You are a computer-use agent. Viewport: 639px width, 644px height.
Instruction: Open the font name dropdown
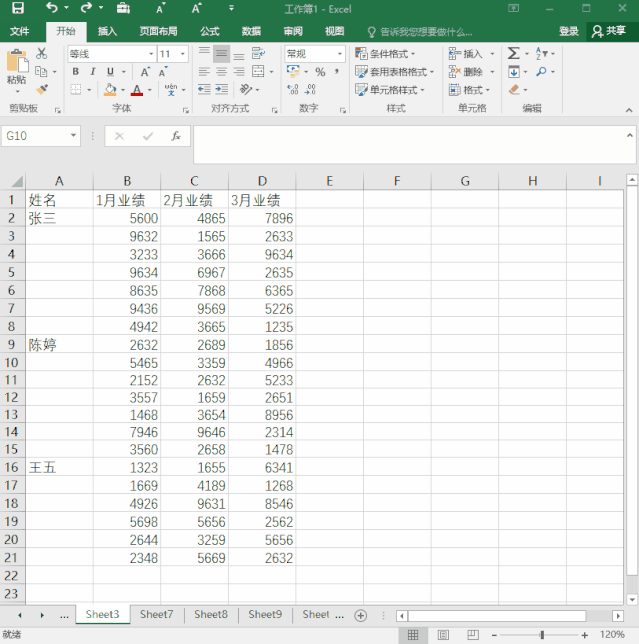pyautogui.click(x=151, y=54)
